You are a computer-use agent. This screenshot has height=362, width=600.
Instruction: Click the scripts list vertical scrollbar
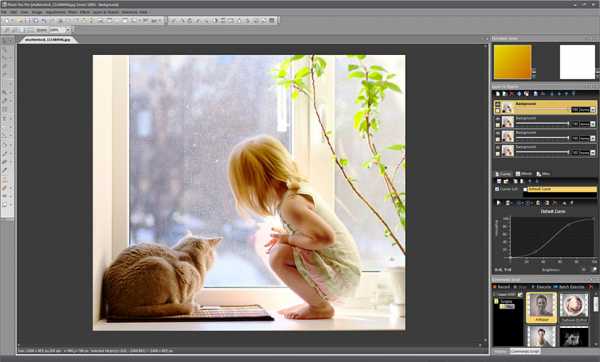[596, 304]
